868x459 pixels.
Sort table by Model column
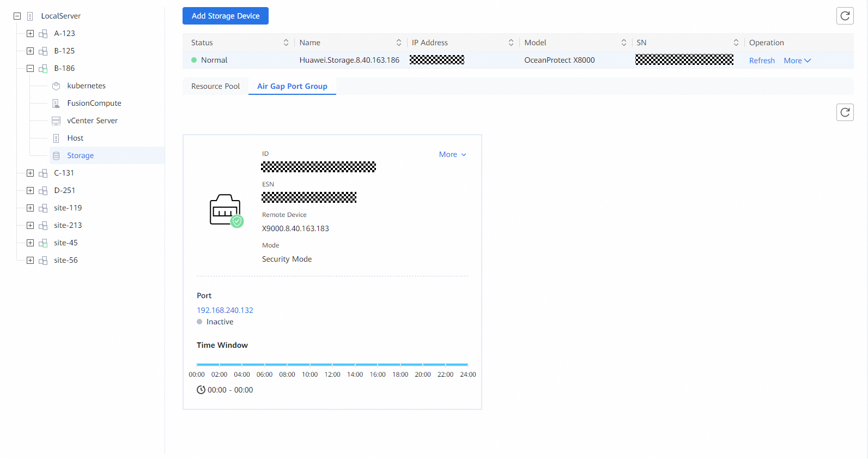[624, 43]
